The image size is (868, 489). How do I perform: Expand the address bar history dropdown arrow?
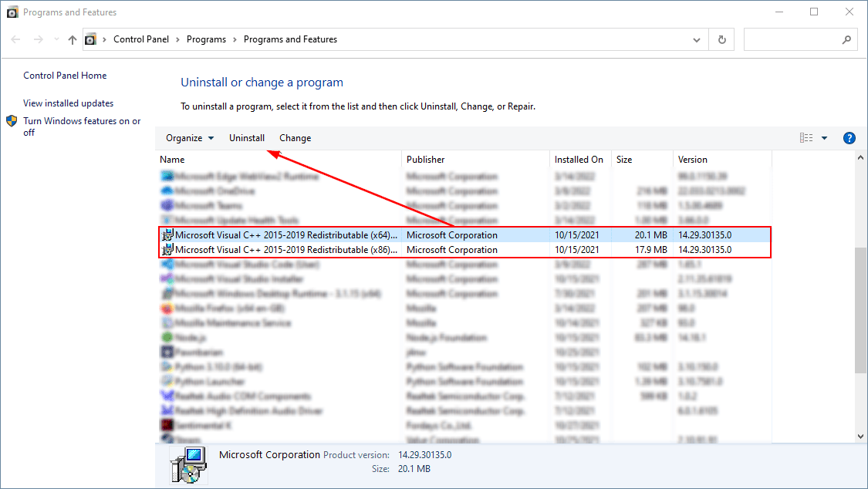pos(697,39)
